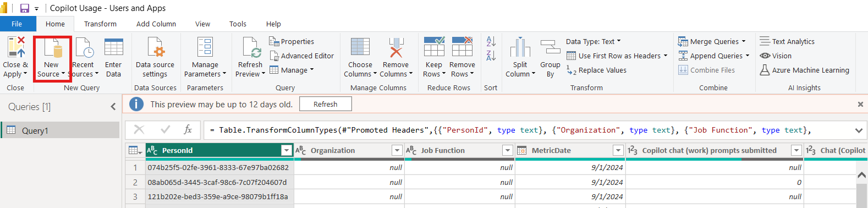
Task: Select Query1 in the Queries pane
Action: [x=59, y=130]
